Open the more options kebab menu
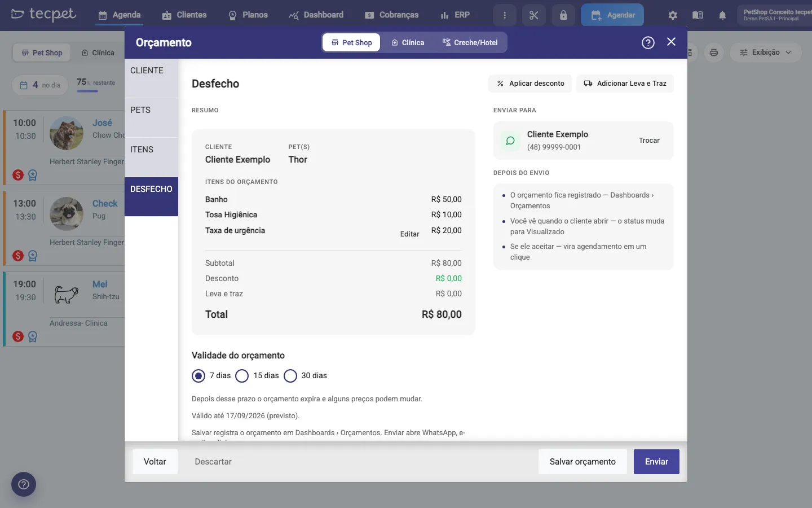This screenshot has height=508, width=812. tap(505, 15)
